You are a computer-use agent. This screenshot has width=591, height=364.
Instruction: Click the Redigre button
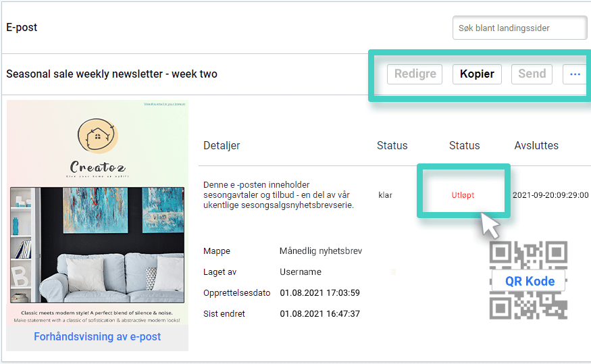point(415,74)
